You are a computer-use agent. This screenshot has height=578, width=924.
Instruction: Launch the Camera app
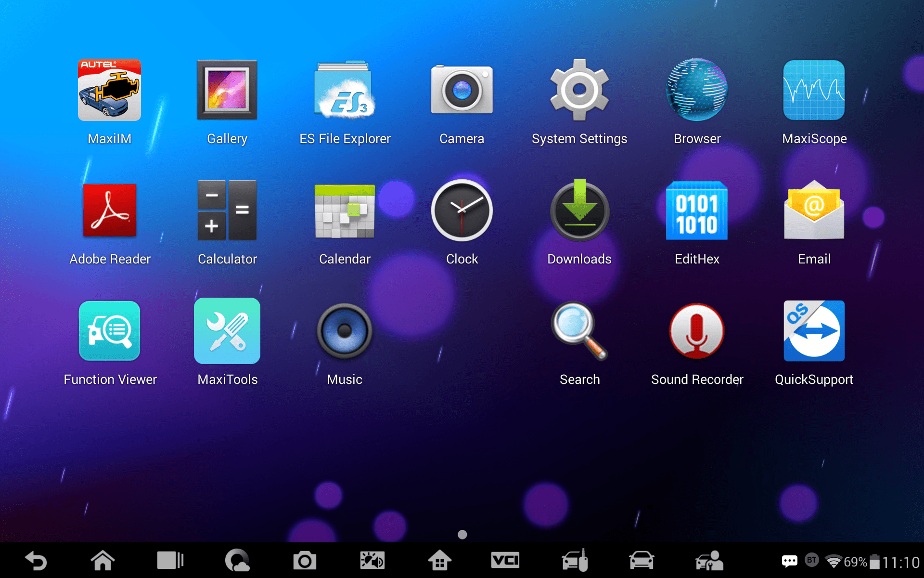pos(462,90)
